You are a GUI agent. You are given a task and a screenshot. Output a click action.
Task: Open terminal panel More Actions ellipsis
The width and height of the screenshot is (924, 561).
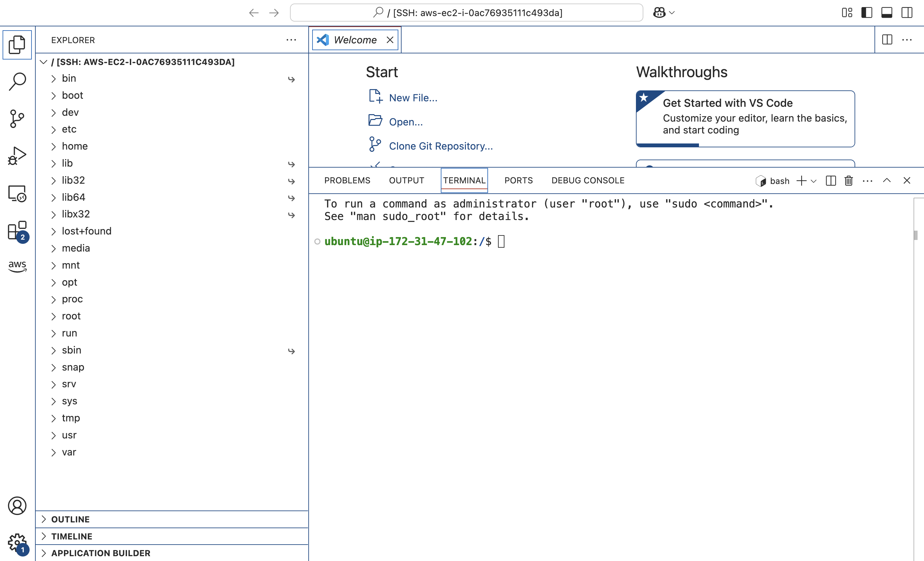click(867, 181)
